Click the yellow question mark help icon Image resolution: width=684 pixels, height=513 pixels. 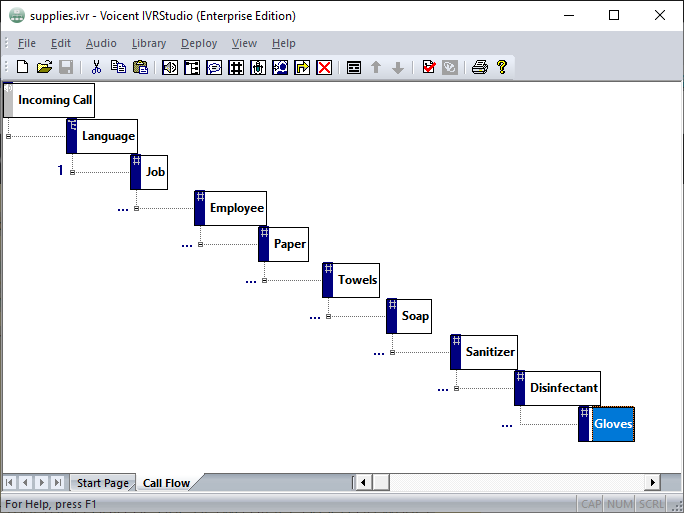coord(502,67)
